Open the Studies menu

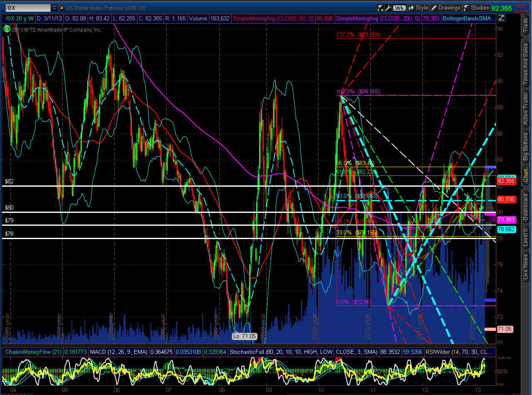point(476,8)
